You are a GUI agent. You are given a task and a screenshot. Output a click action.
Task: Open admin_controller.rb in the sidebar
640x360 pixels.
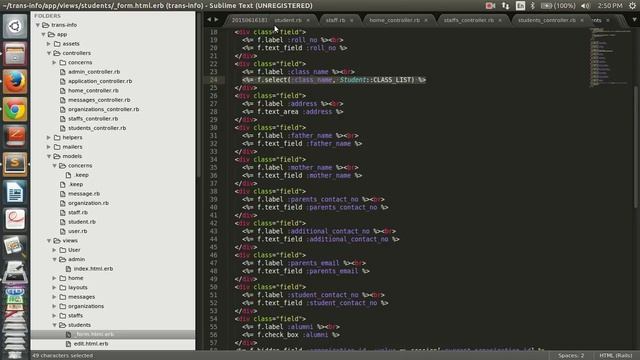coord(94,72)
